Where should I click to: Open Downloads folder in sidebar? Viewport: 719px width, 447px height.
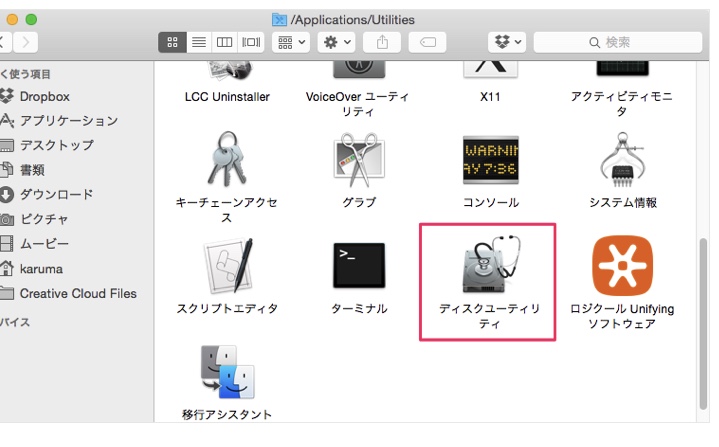click(x=56, y=194)
